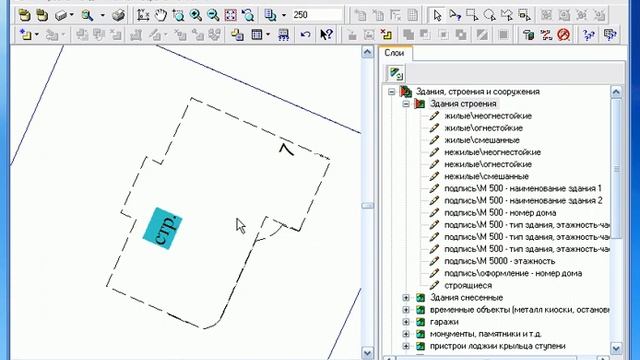Image resolution: width=640 pixels, height=360 pixels.
Task: Expand the пристрои лоджии крыльца ступени layer
Action: coord(406,346)
